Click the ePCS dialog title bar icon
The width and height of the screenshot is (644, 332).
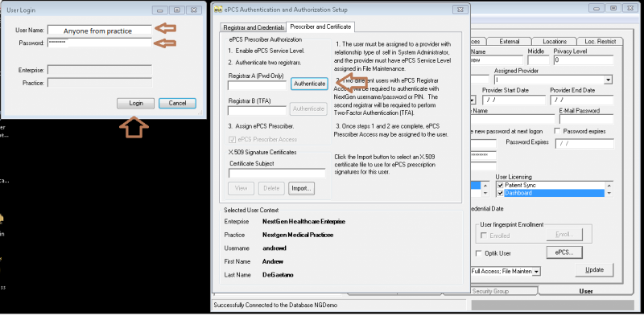pyautogui.click(x=218, y=10)
